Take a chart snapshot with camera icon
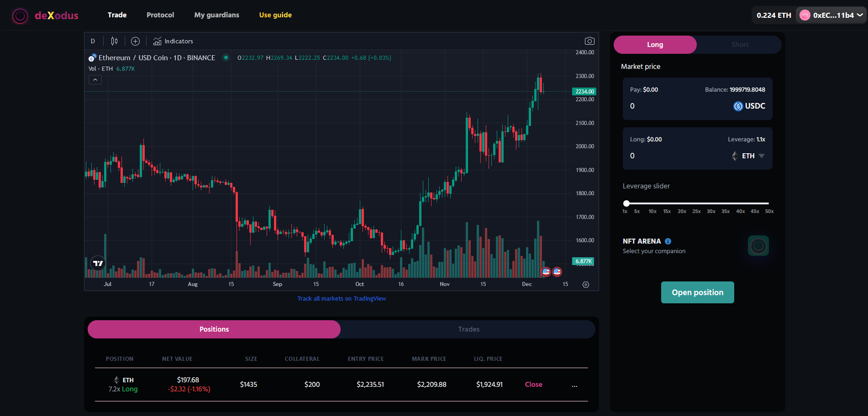Screen dimensions: 868x416 [x=589, y=41]
